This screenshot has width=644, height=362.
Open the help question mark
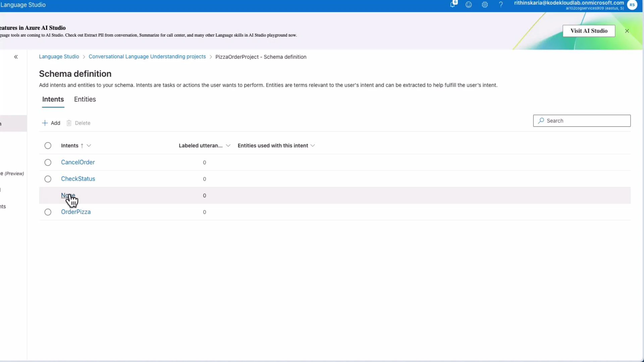tap(501, 5)
